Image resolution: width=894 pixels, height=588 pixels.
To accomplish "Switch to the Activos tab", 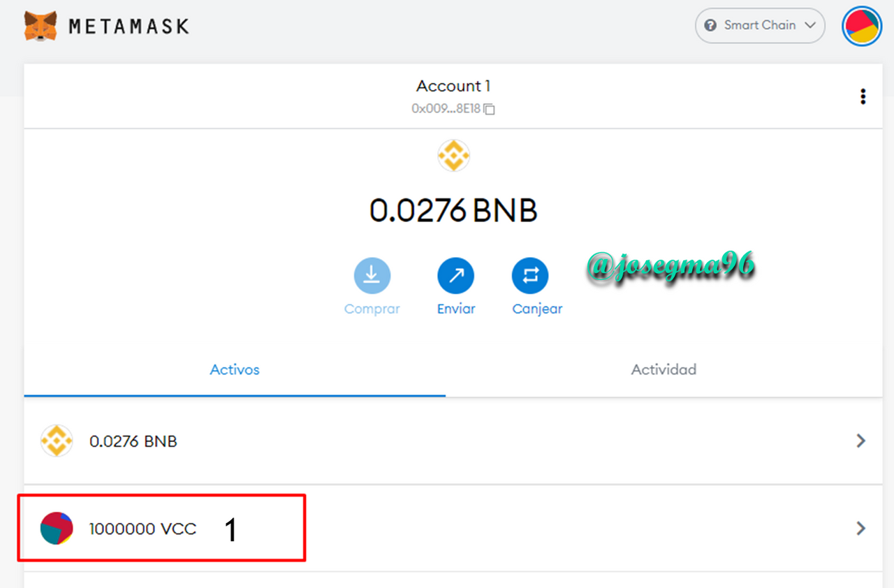I will pos(235,370).
